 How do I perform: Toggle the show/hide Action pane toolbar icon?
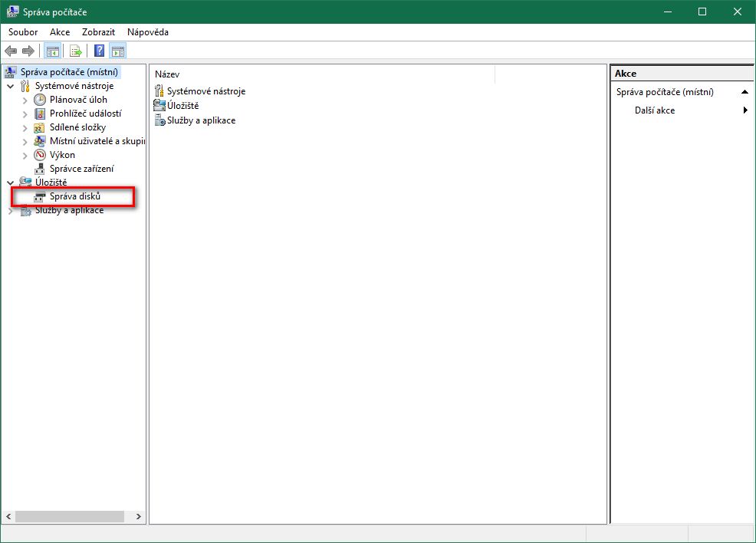118,51
